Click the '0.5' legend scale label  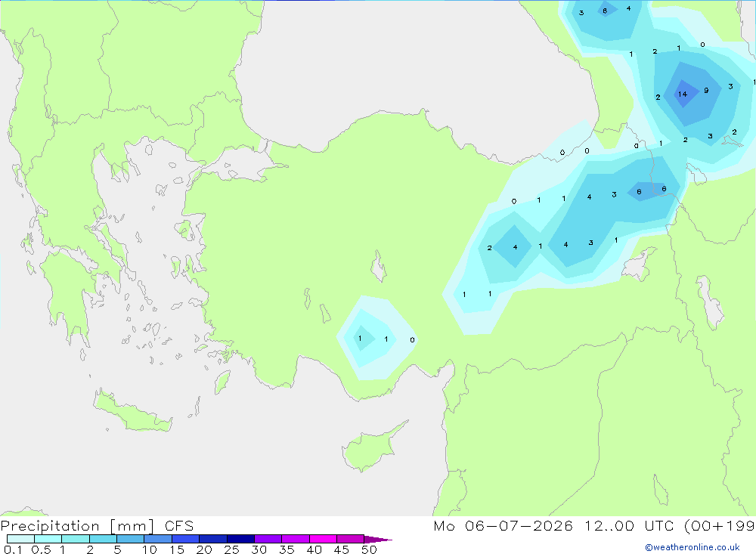point(41,549)
